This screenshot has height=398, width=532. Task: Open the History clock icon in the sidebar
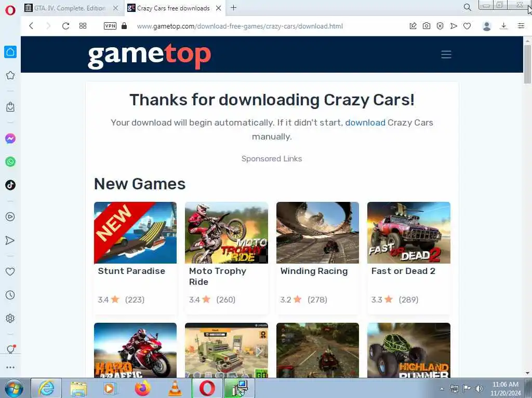[x=10, y=295]
